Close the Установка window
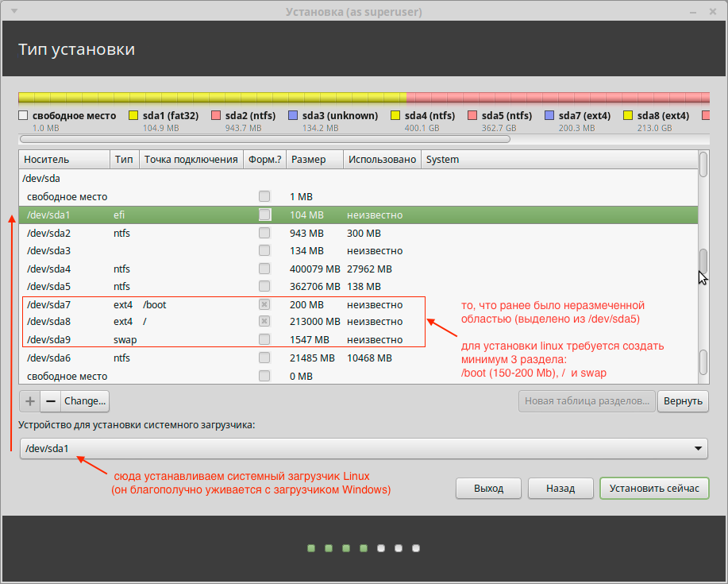The image size is (728, 584). tap(713, 12)
